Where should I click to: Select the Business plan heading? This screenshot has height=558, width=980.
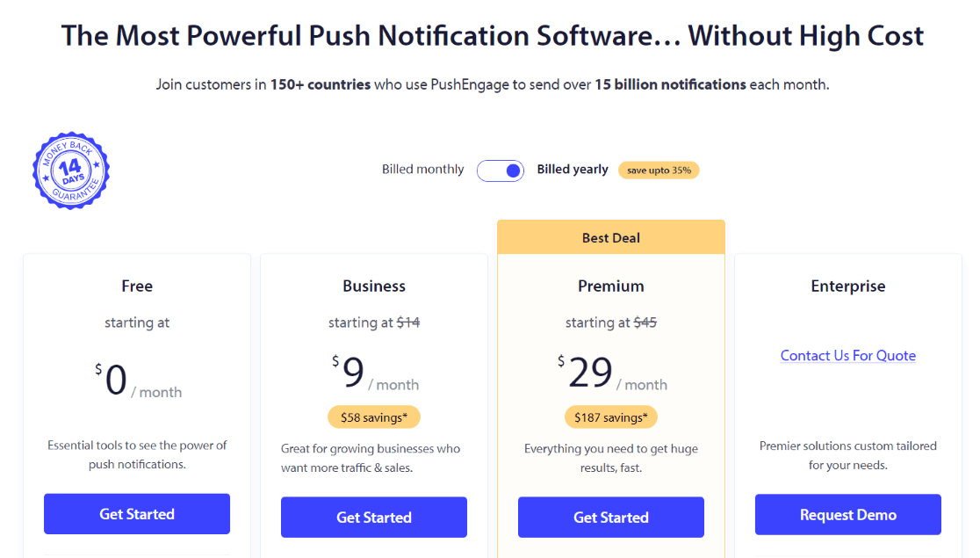374,286
